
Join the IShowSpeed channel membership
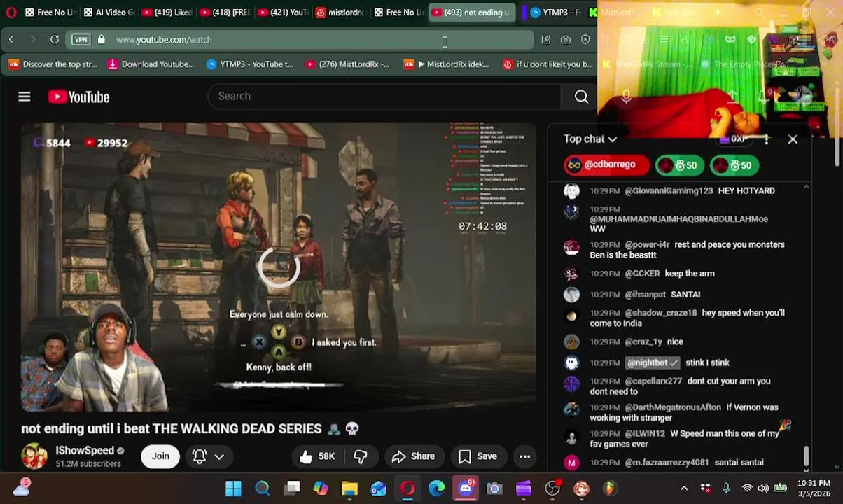pyautogui.click(x=160, y=456)
